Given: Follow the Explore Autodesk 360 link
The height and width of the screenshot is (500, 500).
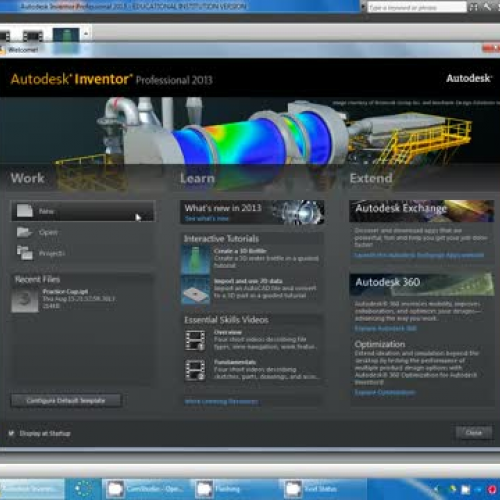Looking at the screenshot, I should tap(385, 329).
